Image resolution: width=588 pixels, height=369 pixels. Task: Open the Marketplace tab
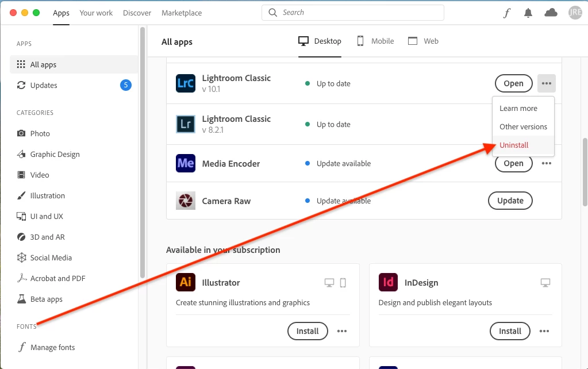[182, 13]
